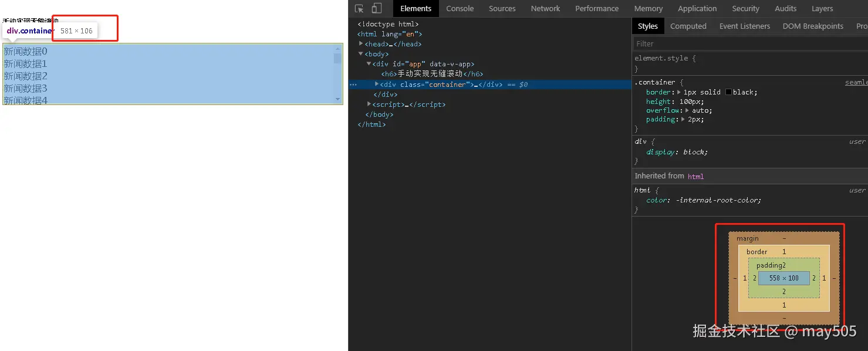Image resolution: width=868 pixels, height=351 pixels.
Task: Click the closing </body> tag row
Action: (x=379, y=114)
